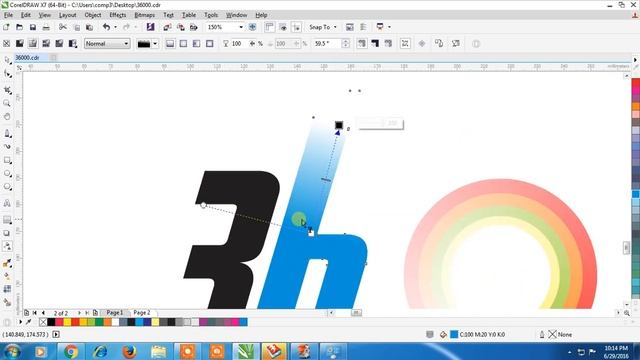The image size is (640, 360).
Task: Open the Bitmaps menu
Action: tap(144, 15)
